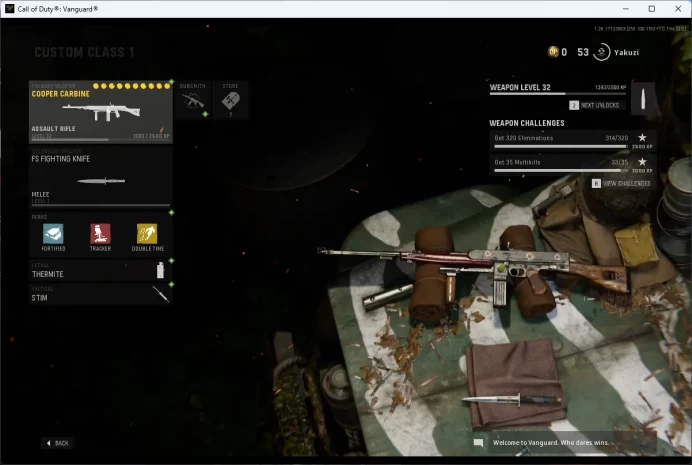Click the Perks section label
692x465 pixels.
[39, 217]
